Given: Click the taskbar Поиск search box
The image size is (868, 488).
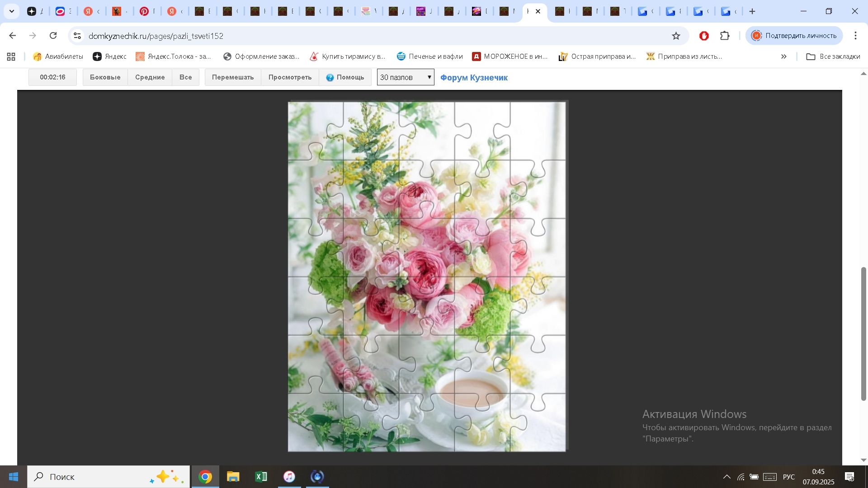Looking at the screenshot, I should click(x=108, y=477).
